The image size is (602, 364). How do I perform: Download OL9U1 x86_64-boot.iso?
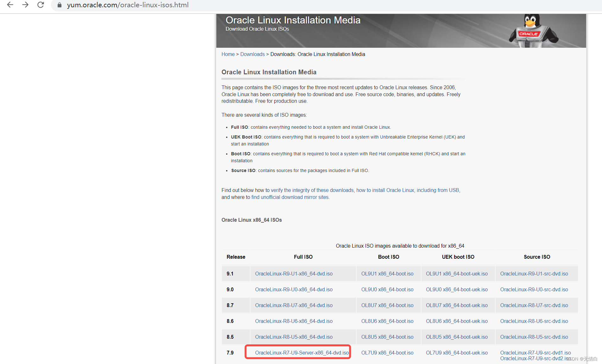coord(387,274)
